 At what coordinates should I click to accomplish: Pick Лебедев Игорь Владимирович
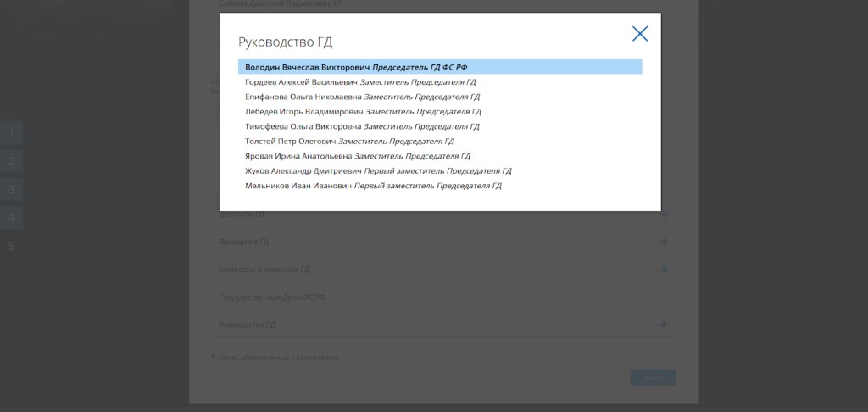pyautogui.click(x=440, y=112)
